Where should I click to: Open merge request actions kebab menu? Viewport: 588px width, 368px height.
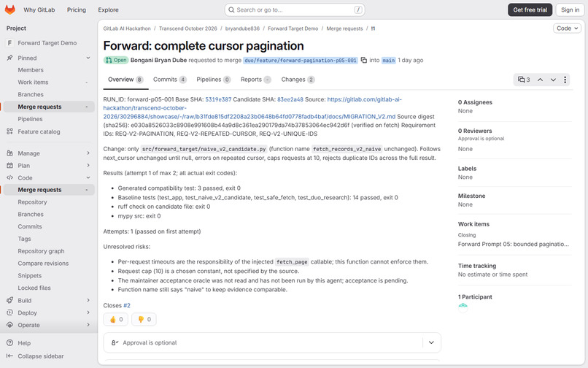565,80
